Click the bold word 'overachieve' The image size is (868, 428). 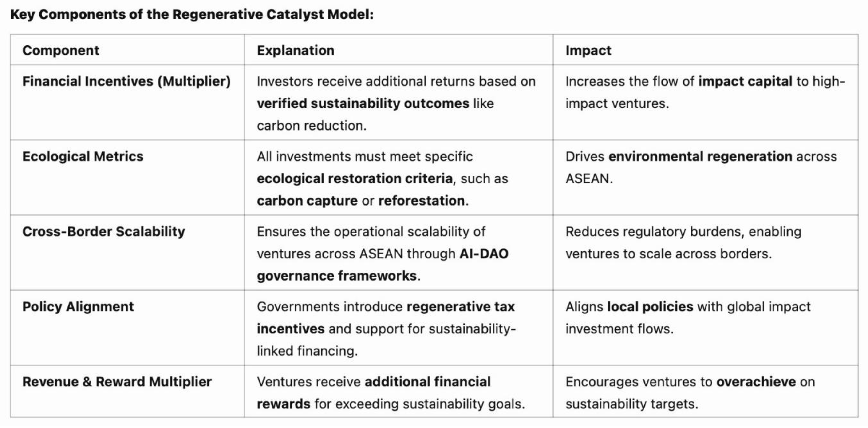click(x=756, y=382)
